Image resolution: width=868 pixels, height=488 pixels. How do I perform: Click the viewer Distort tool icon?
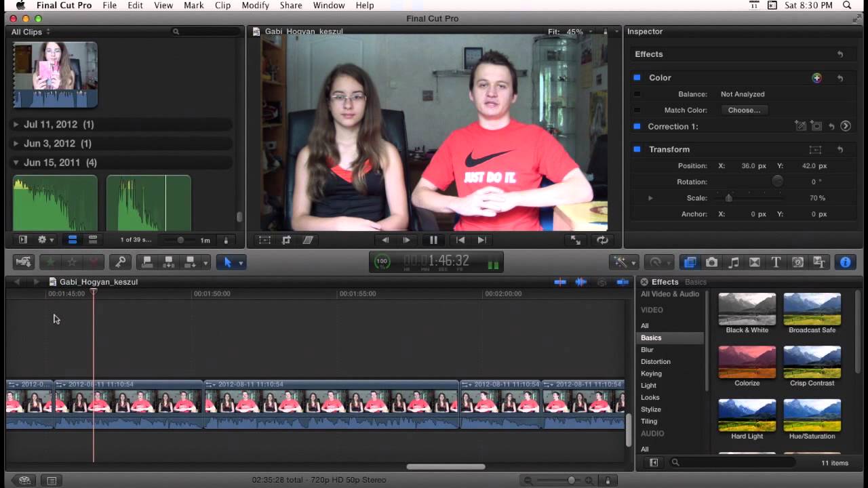click(308, 240)
